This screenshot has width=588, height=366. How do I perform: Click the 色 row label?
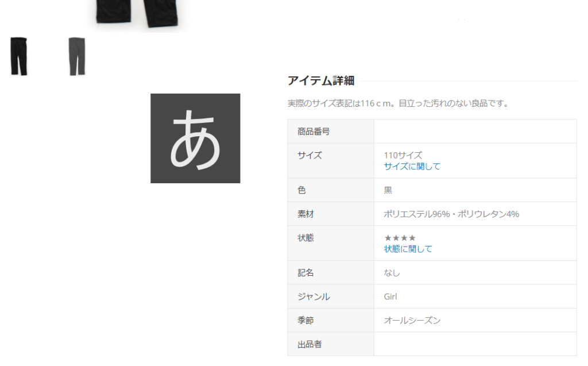pos(301,190)
